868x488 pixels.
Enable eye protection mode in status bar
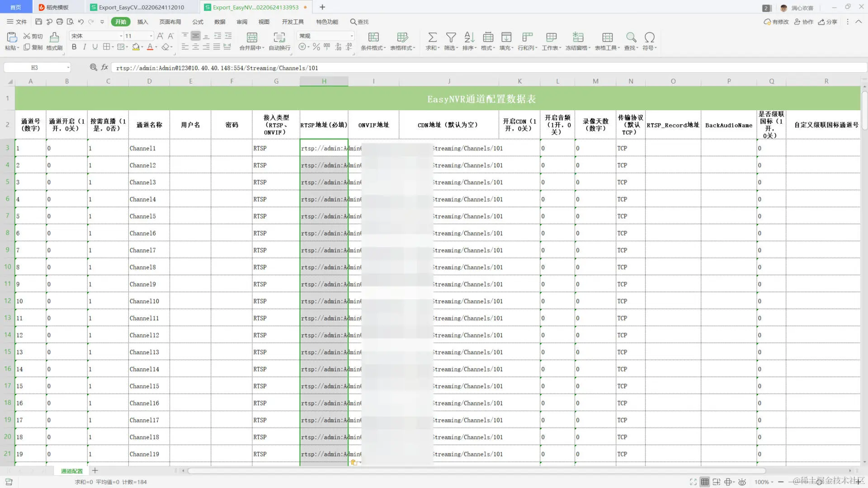click(742, 482)
